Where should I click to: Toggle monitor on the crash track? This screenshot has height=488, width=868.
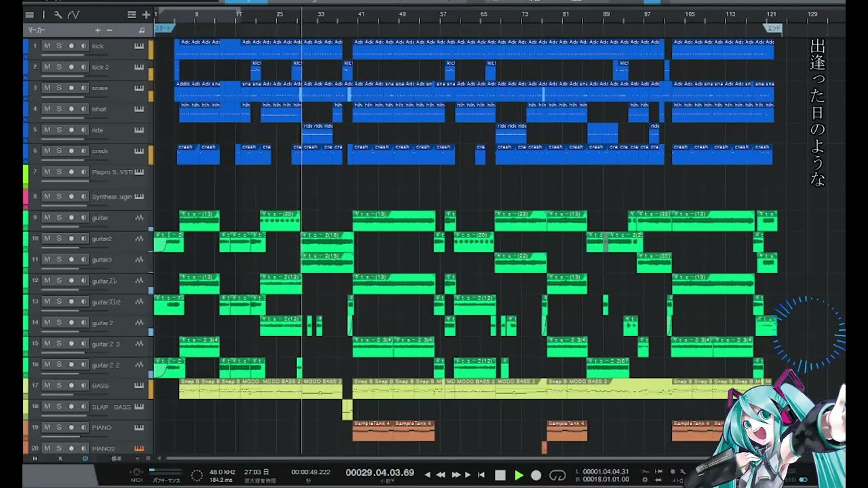click(83, 151)
